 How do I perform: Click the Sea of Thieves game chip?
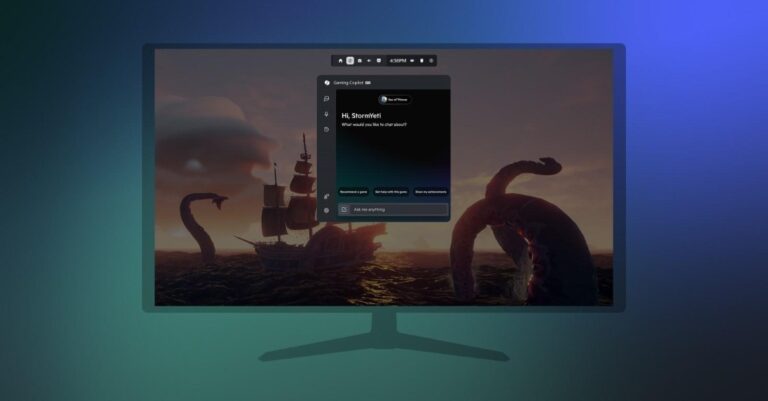(x=395, y=100)
